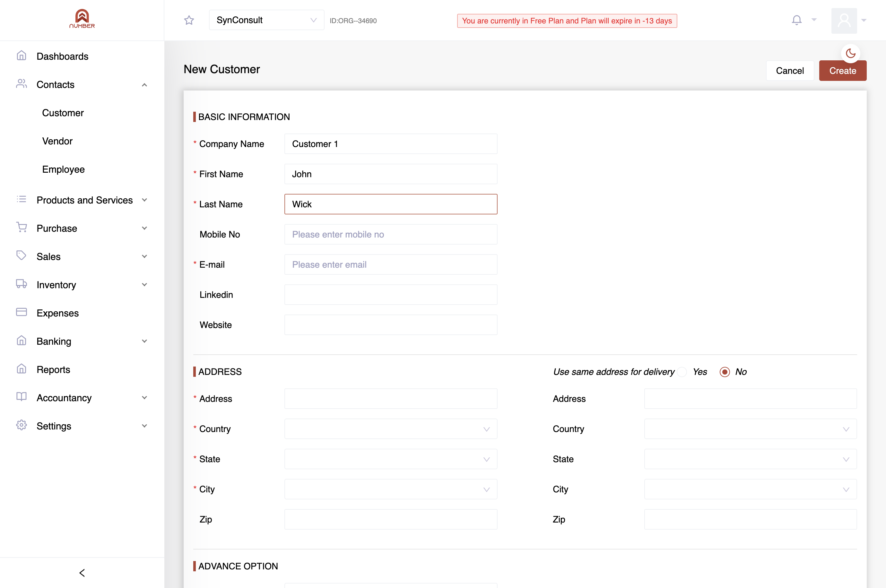Click the Company Name field

coord(391,144)
